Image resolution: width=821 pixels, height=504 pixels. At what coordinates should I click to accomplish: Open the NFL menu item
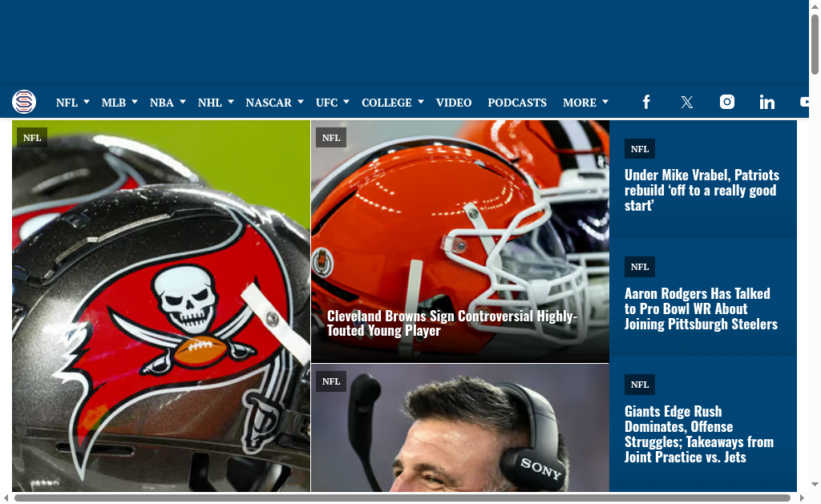(x=67, y=103)
